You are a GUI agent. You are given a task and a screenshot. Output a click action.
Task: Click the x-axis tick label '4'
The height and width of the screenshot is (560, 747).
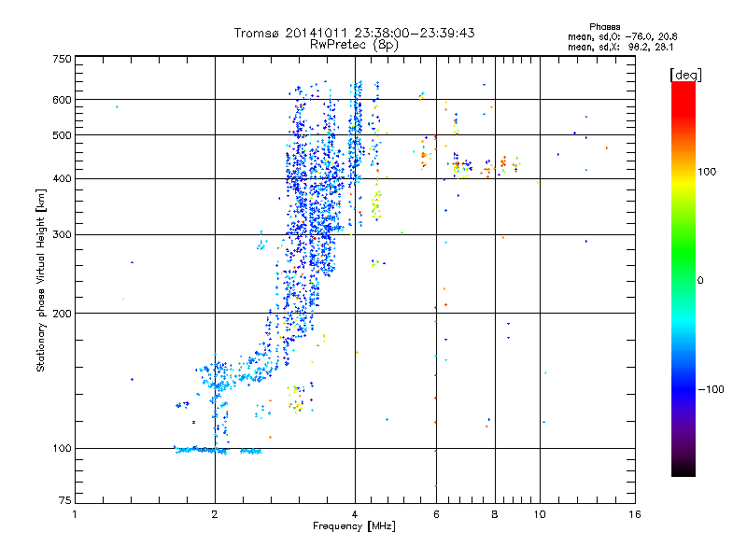pos(355,514)
